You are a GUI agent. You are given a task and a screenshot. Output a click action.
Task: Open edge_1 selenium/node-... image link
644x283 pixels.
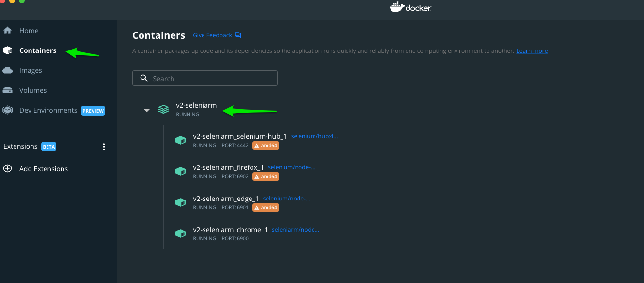pos(286,199)
